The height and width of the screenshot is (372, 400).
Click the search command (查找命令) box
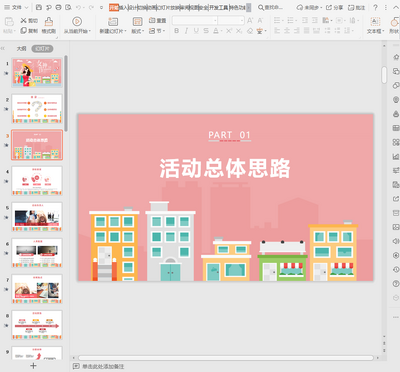point(270,7)
